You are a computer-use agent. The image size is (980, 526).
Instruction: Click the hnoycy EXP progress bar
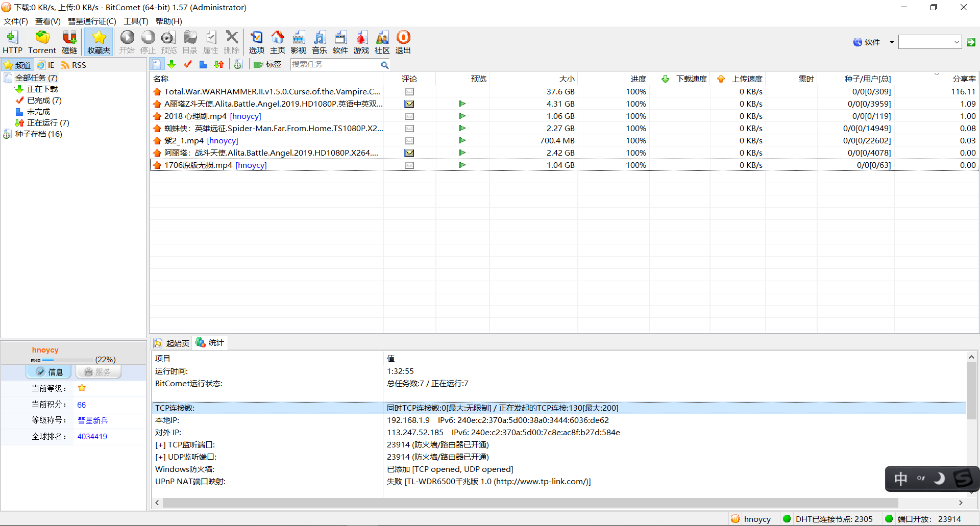pos(67,360)
